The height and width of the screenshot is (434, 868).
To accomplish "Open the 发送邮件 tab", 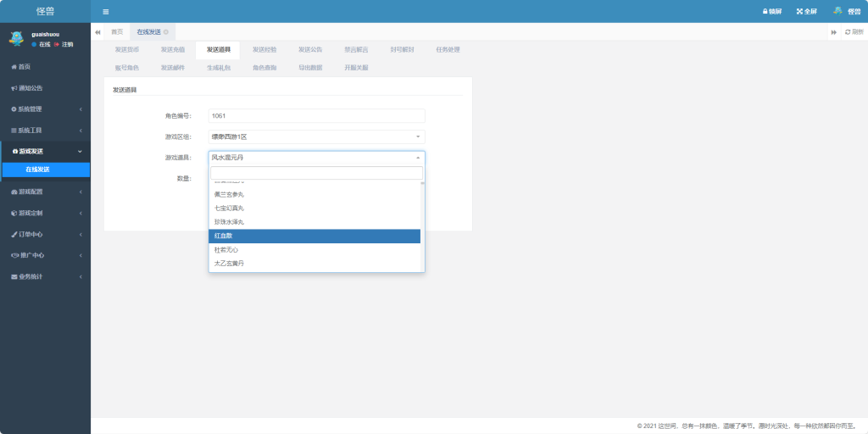I will [173, 68].
